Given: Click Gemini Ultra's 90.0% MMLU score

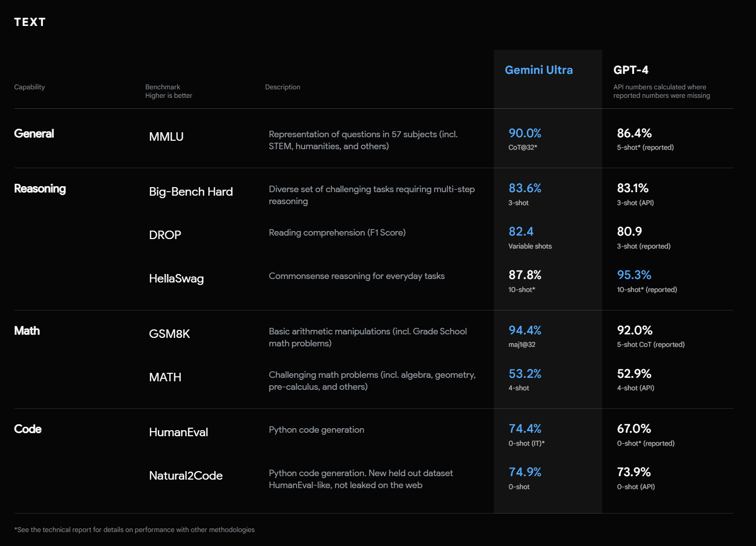Looking at the screenshot, I should tap(525, 133).
